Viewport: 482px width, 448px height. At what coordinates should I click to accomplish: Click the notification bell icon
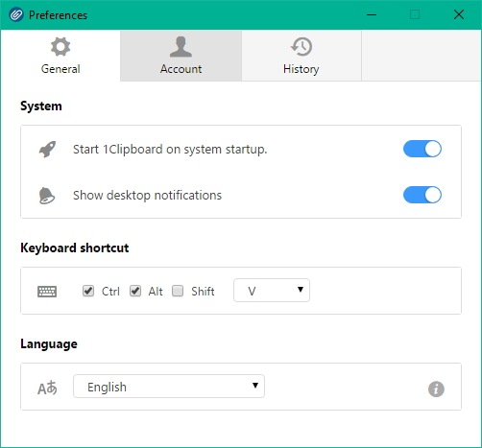[x=47, y=196]
